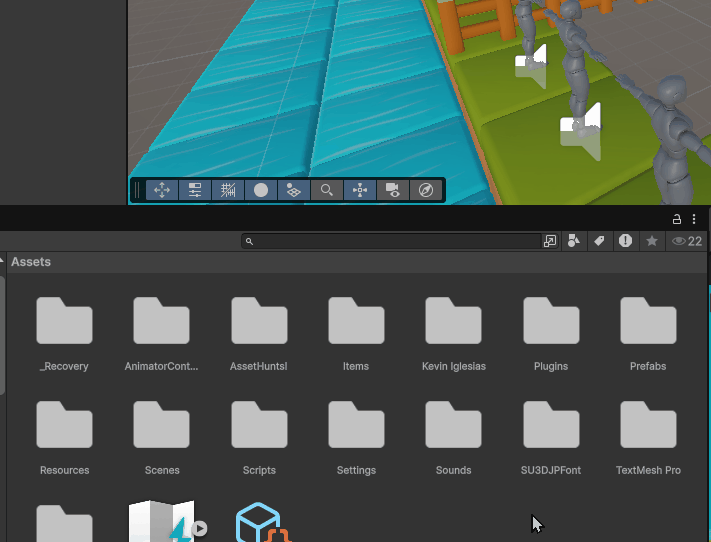Click the compass orientation icon in scene toolbar

point(426,190)
